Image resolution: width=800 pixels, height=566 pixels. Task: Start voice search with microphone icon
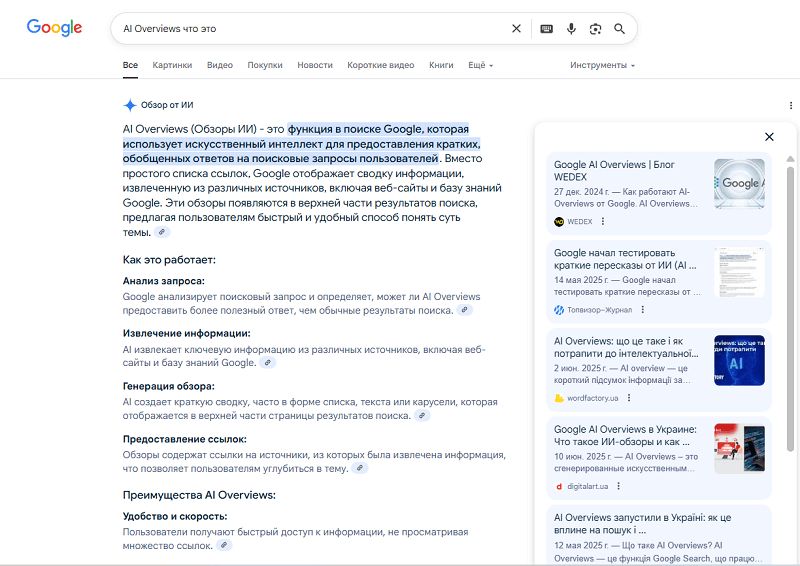[x=571, y=29]
